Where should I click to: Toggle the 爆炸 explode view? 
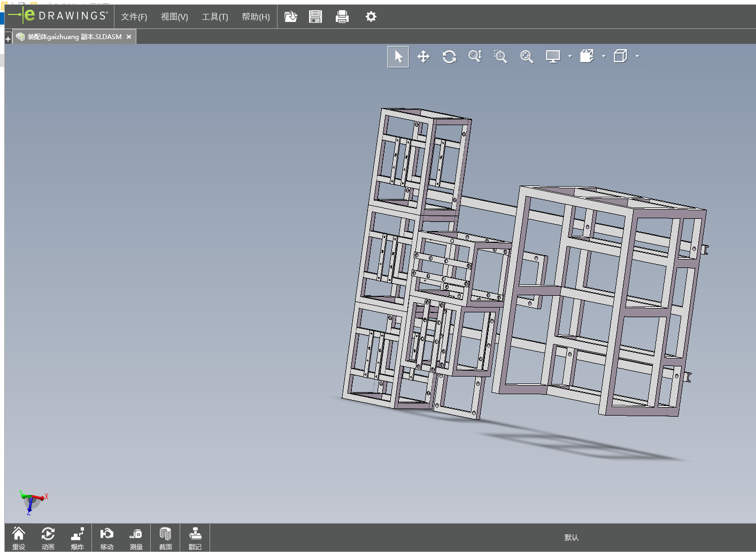pos(78,538)
